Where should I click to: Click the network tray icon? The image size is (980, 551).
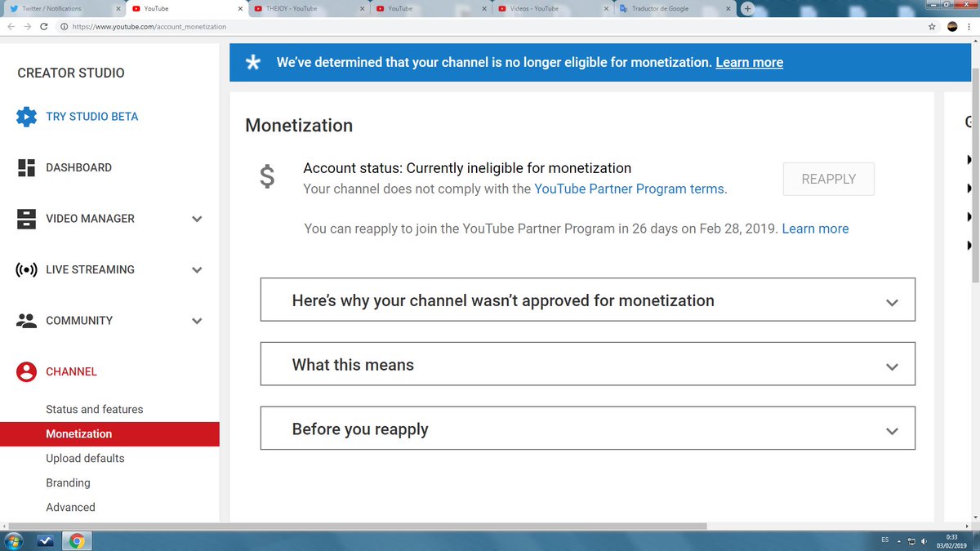click(912, 541)
